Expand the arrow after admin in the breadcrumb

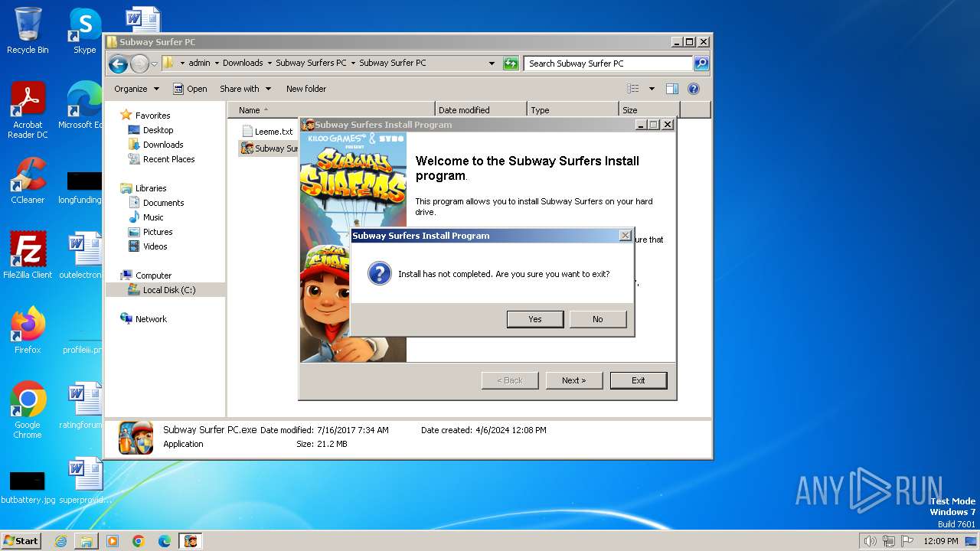click(x=217, y=64)
